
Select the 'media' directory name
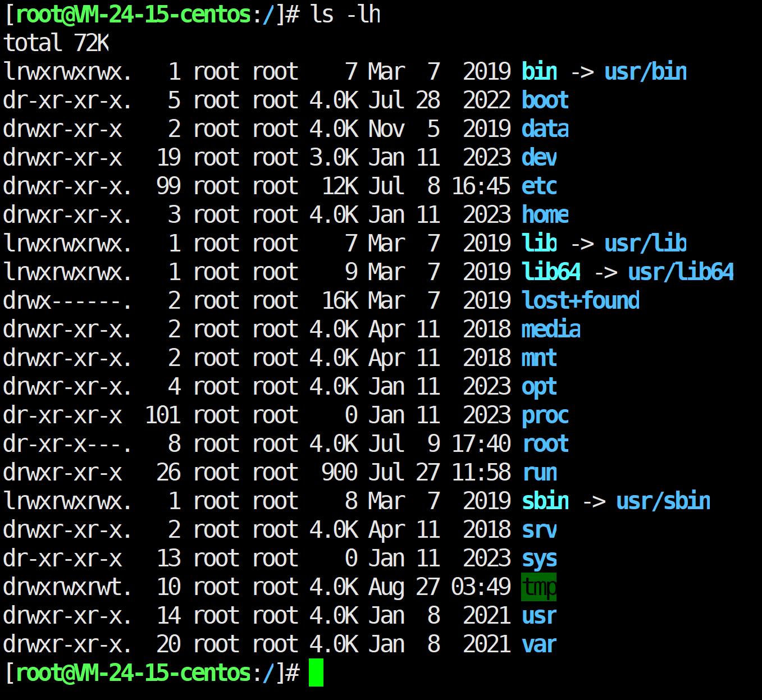point(551,329)
